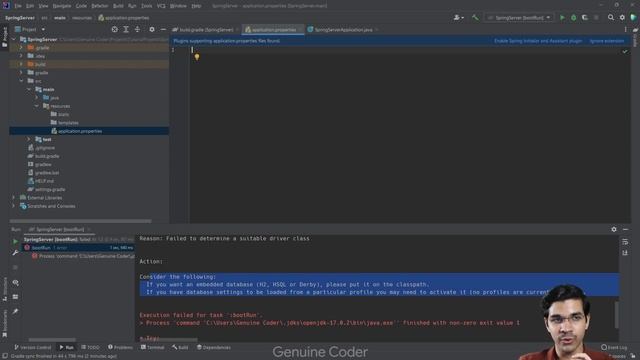Open the File menu
Image resolution: width=640 pixels, height=360 pixels.
(18, 6)
